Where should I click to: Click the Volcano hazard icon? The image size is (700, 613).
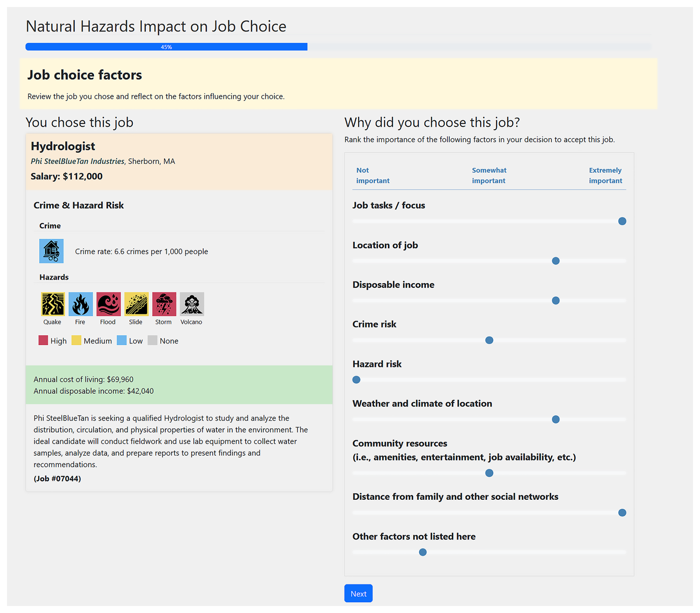[192, 304]
